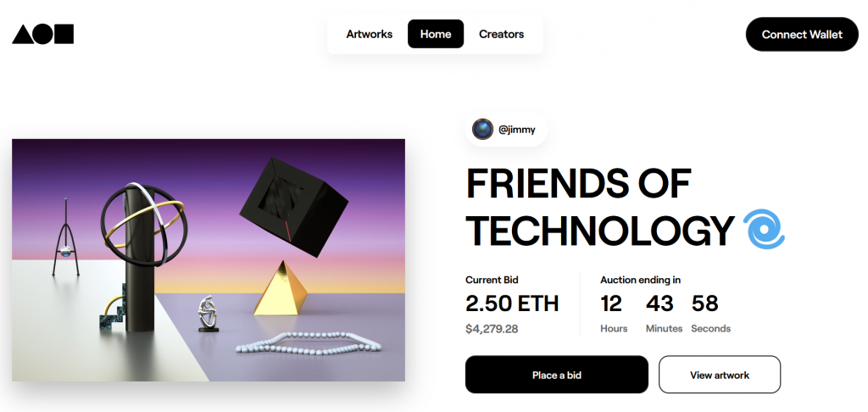Click the blue swirl icon beside the title
Screen dimensions: 868x412
[764, 230]
